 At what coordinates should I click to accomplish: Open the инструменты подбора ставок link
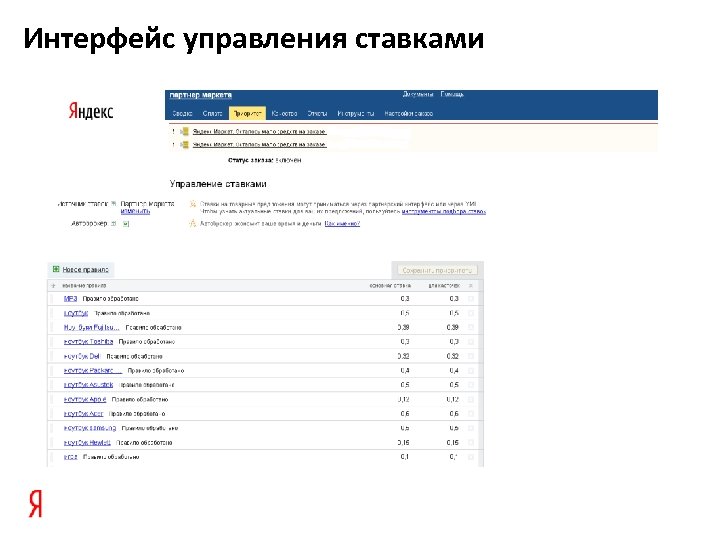444,212
